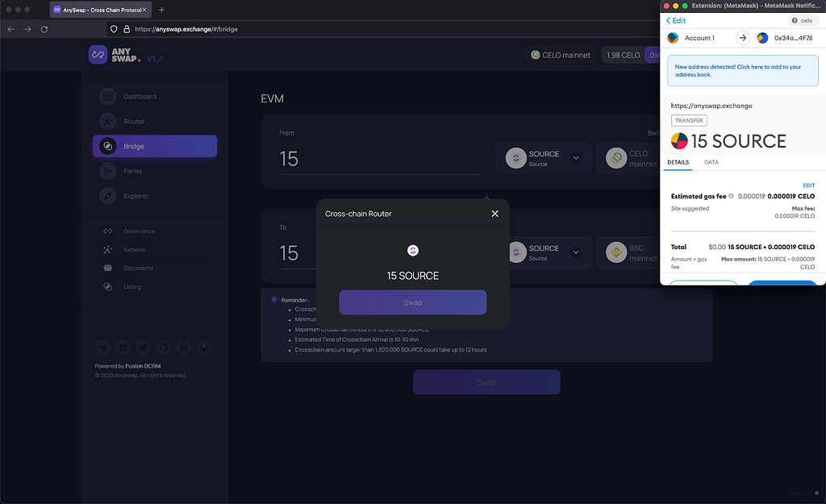Screen dimensions: 826x504
Task: Click the Telegram social icon
Action: click(102, 347)
